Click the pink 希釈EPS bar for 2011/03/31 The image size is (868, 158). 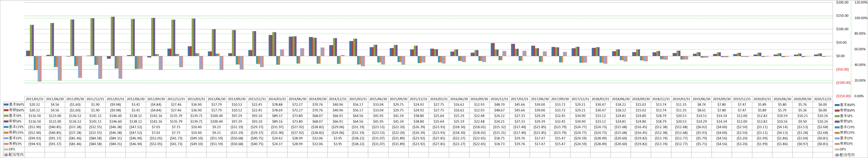[x=40, y=69]
